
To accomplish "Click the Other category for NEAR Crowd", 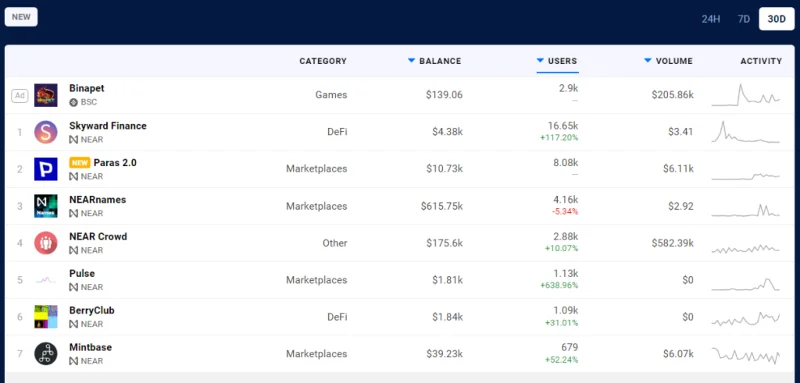I will point(335,243).
